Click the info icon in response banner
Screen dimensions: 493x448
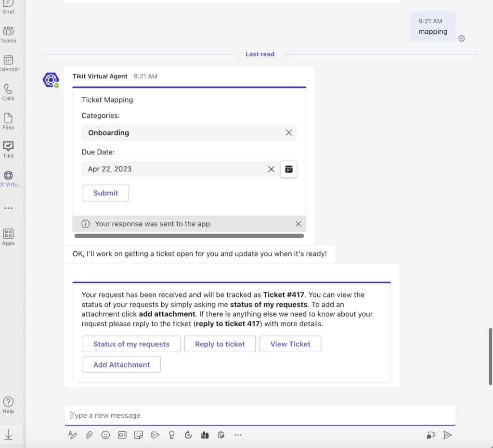pos(86,224)
